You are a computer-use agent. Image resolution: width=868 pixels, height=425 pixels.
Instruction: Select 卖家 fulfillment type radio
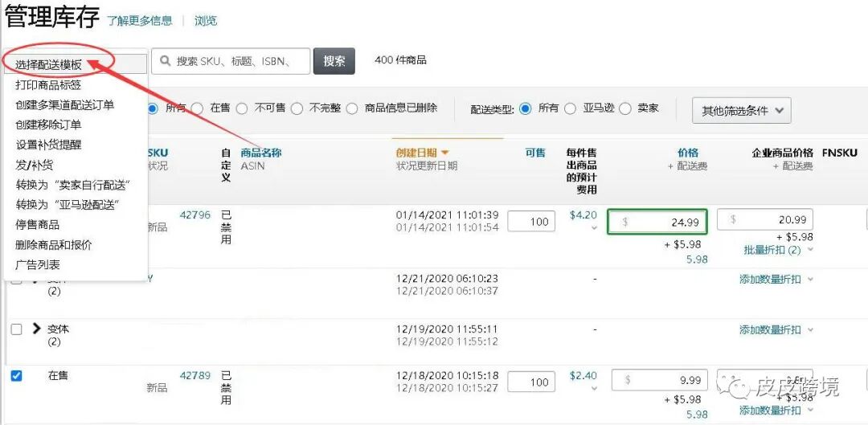625,108
